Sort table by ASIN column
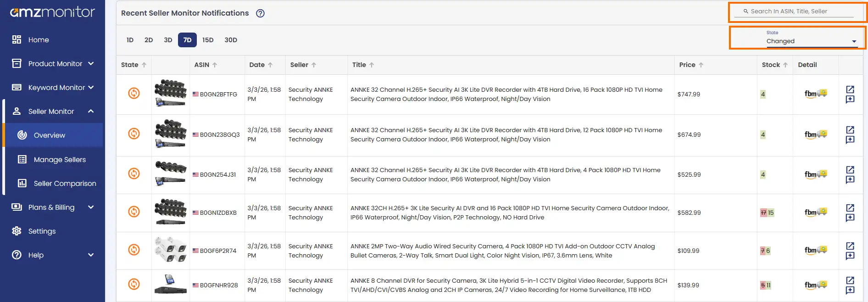 coord(206,65)
